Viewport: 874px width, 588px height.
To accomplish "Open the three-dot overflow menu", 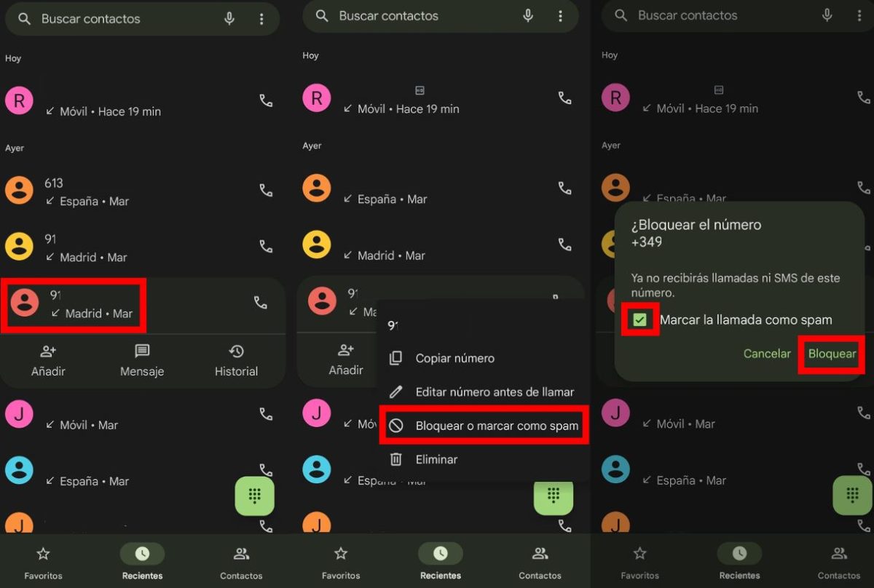I will tap(261, 18).
